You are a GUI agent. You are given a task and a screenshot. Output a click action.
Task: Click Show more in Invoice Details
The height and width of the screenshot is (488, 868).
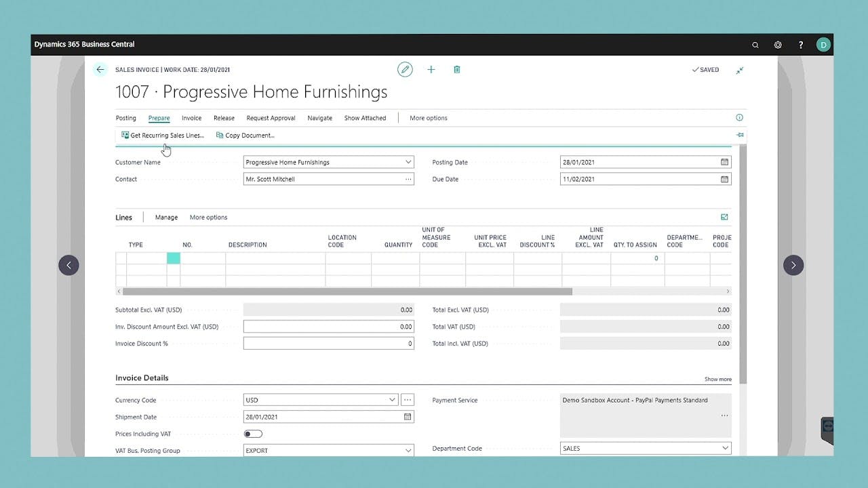(x=717, y=379)
